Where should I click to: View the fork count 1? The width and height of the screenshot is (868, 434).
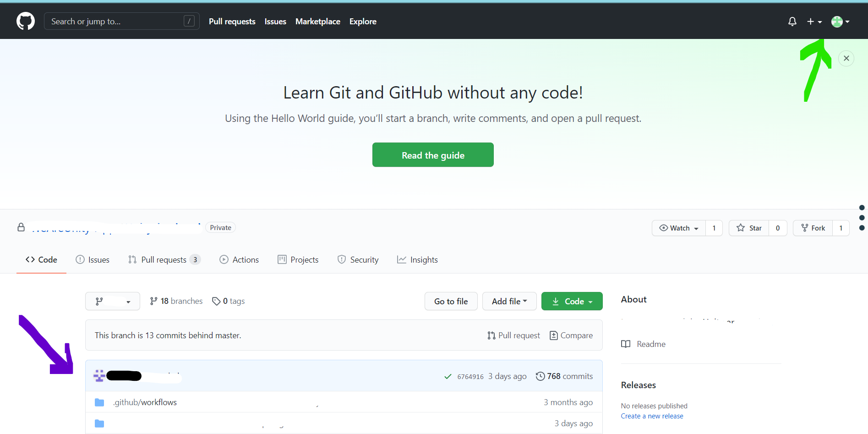tap(841, 228)
